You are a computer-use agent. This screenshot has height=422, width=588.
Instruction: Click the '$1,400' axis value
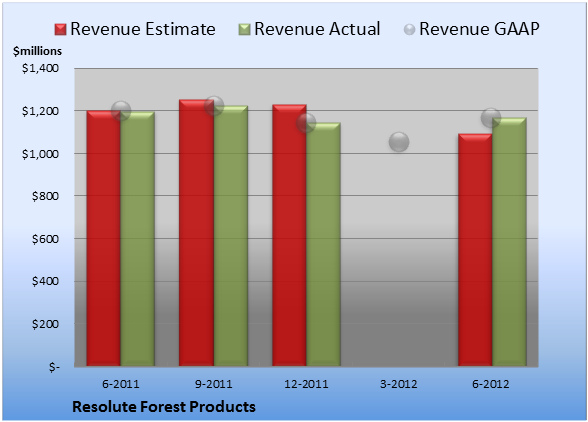click(x=40, y=68)
